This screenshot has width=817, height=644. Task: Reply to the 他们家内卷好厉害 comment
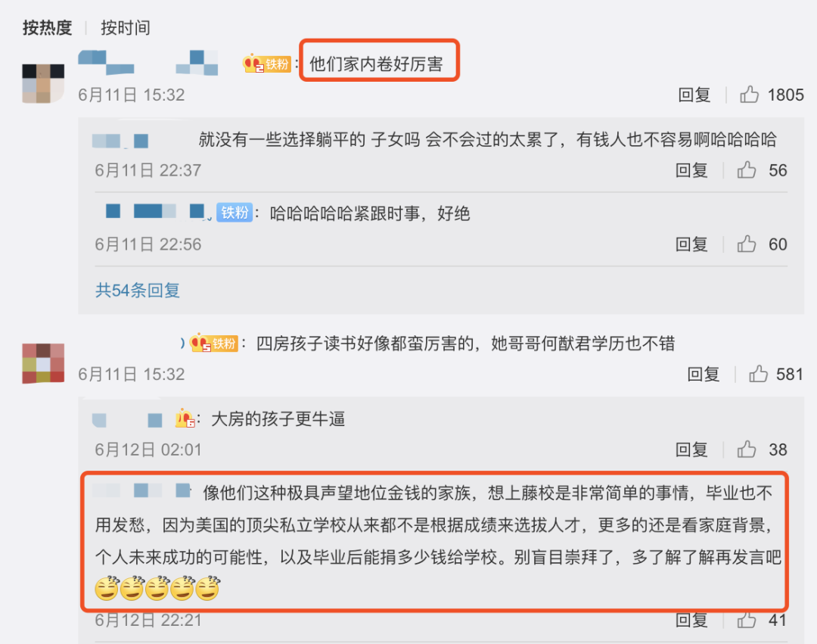[x=694, y=95]
